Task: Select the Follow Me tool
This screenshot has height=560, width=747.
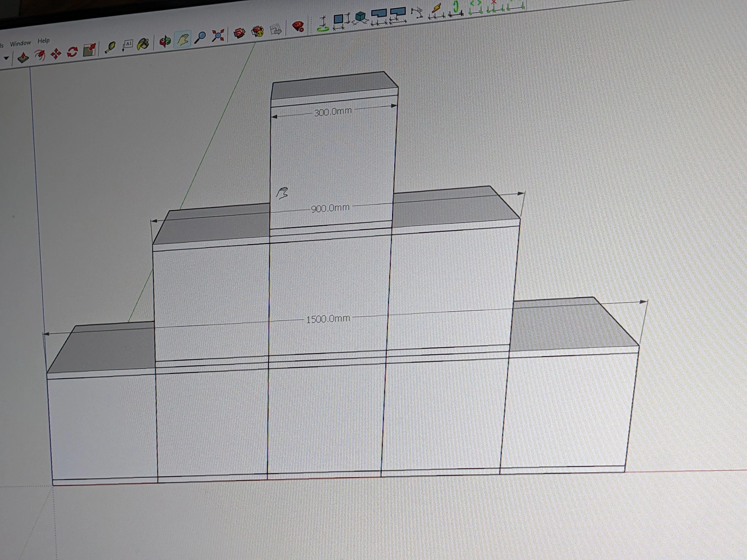Action: tap(40, 55)
